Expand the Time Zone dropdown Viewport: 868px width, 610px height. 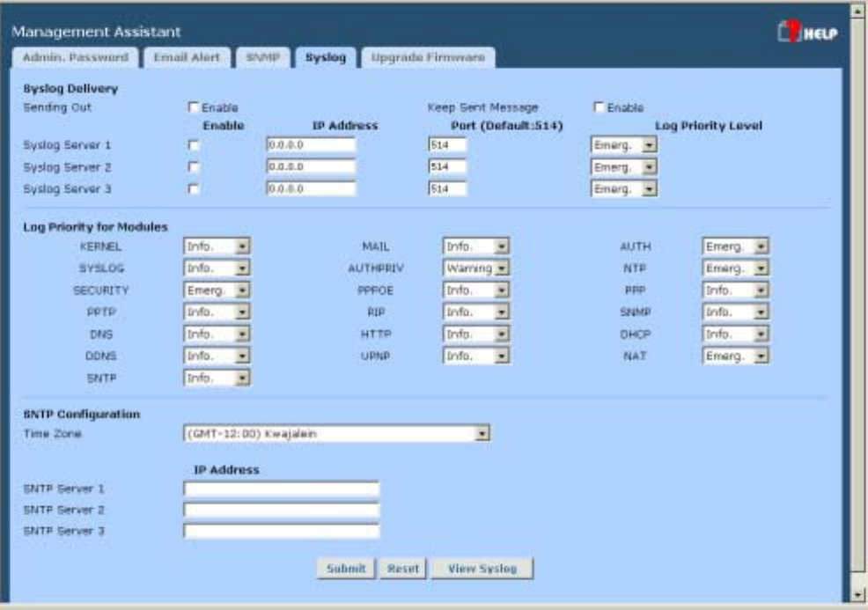pyautogui.click(x=336, y=433)
